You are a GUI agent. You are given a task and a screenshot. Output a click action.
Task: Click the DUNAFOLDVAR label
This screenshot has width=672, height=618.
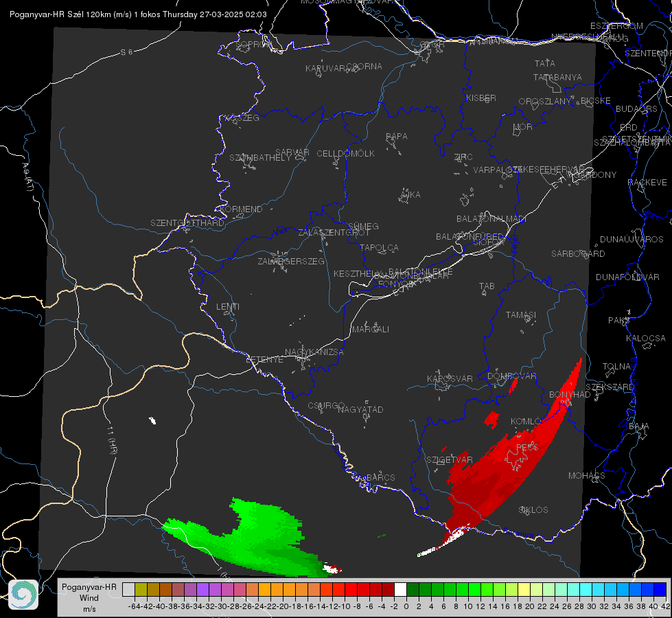(x=627, y=277)
